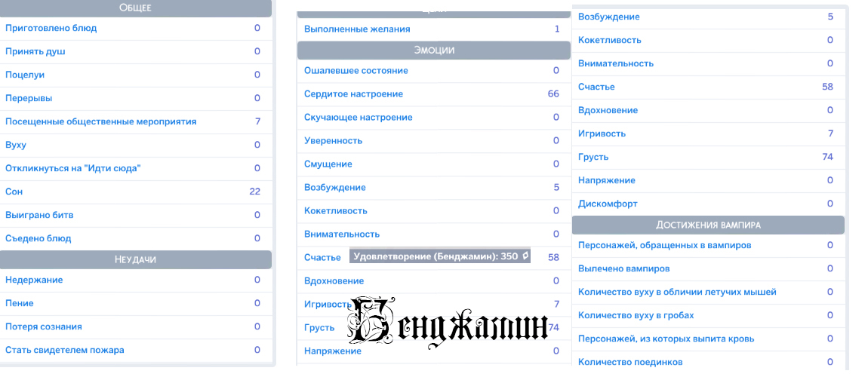
Task: Select the "Выиграно битв" row
Action: click(136, 215)
